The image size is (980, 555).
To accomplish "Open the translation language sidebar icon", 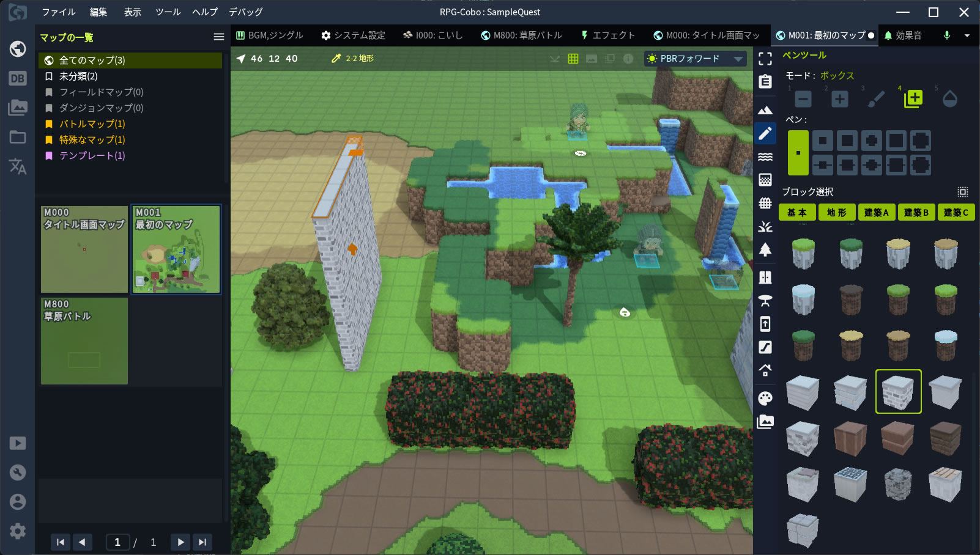I will click(x=18, y=166).
